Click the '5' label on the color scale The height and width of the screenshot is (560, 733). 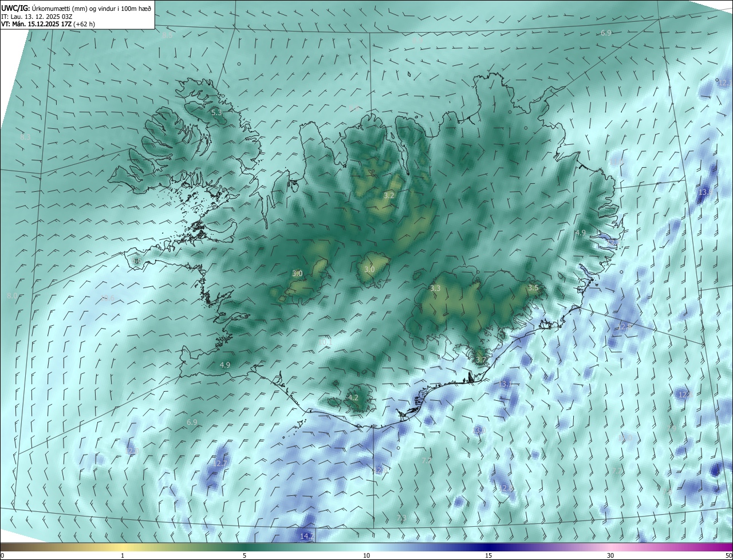click(245, 555)
